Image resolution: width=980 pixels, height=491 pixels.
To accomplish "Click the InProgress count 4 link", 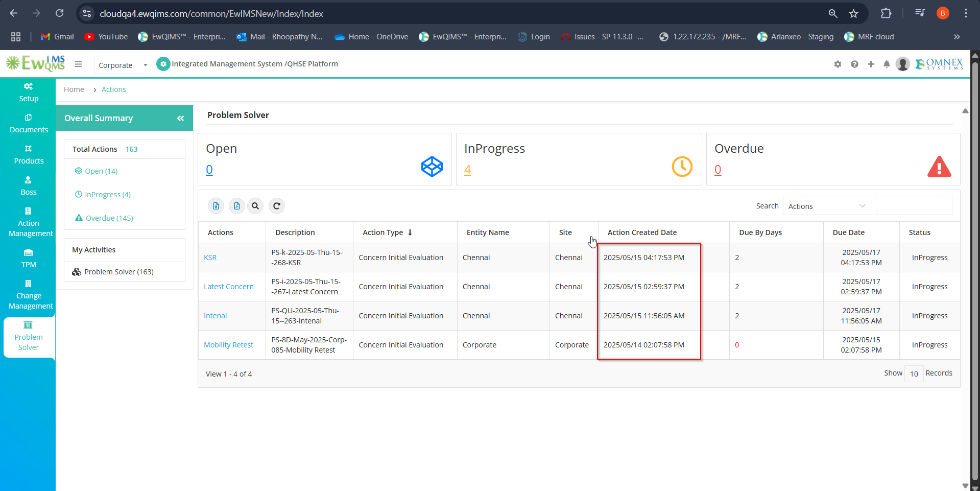I will [x=468, y=170].
